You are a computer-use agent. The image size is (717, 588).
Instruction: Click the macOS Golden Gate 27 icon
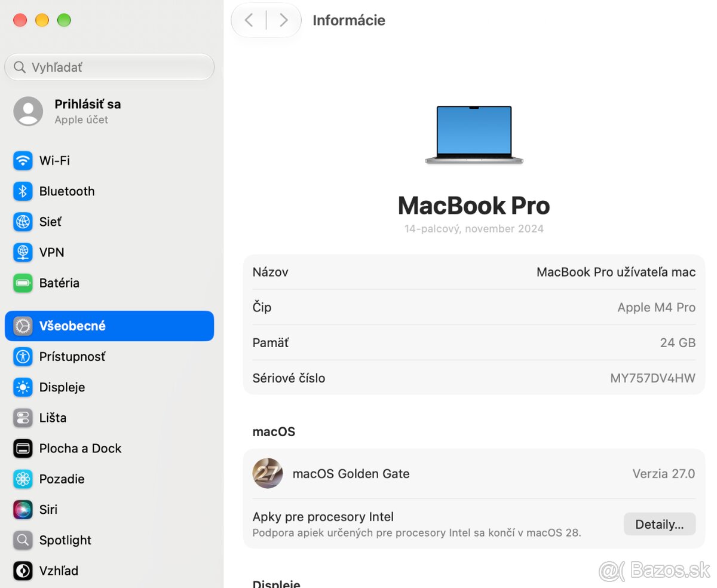point(268,473)
